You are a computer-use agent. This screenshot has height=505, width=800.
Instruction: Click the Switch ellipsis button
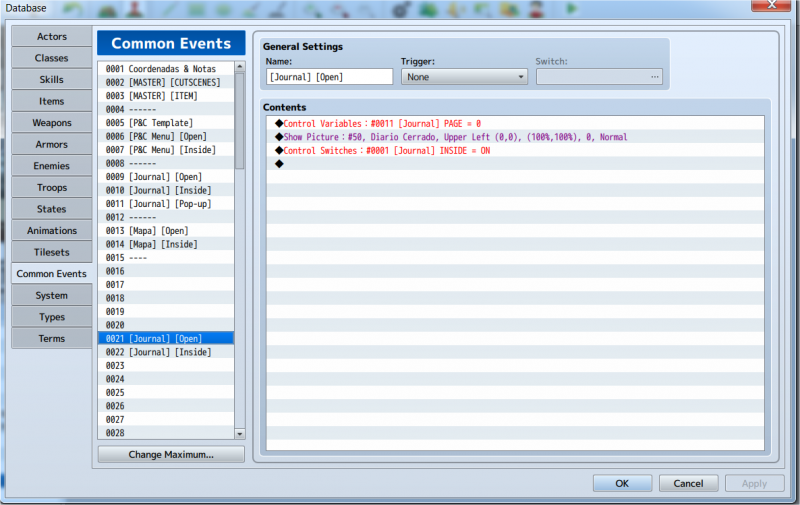click(x=655, y=77)
